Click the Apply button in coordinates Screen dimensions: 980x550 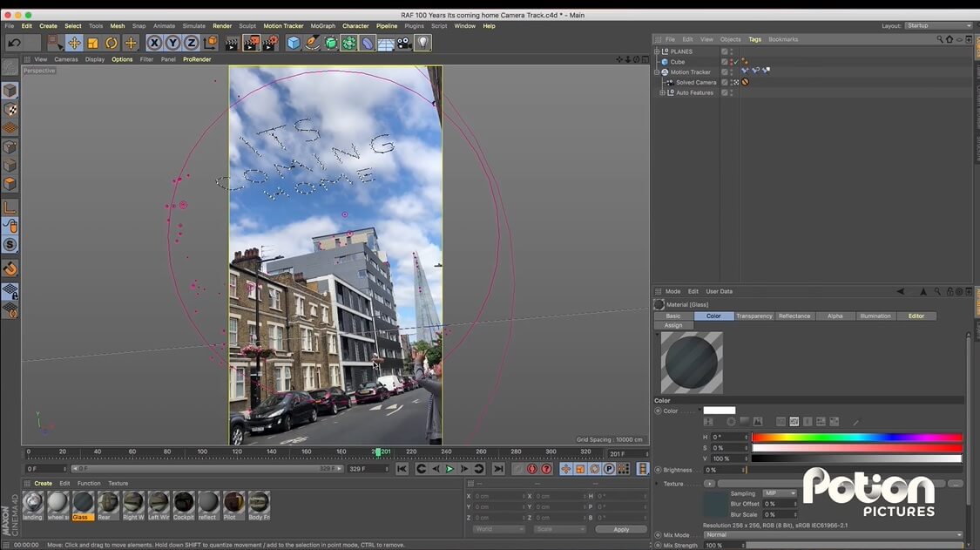(x=621, y=529)
